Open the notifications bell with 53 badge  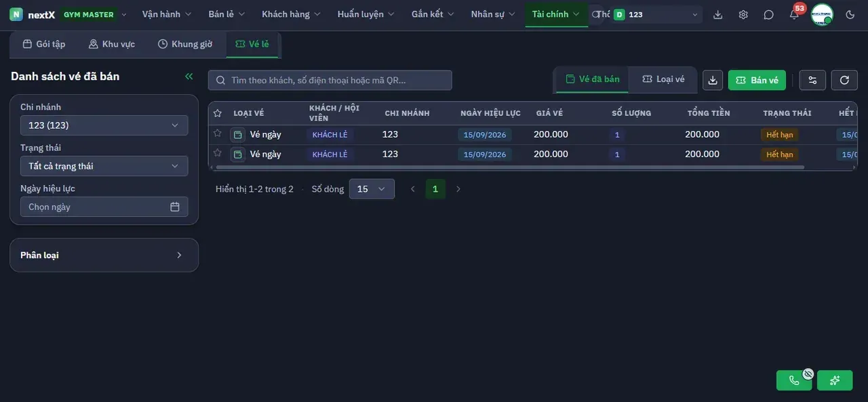(794, 14)
